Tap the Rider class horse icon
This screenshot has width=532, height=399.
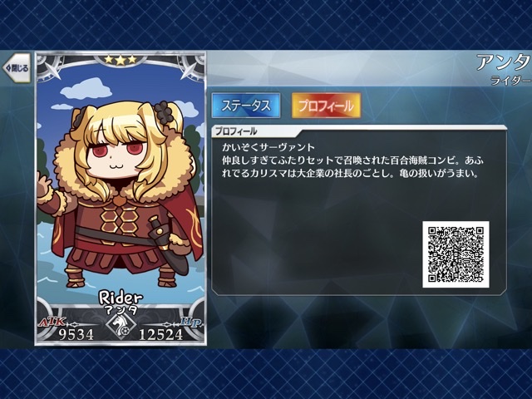(121, 326)
